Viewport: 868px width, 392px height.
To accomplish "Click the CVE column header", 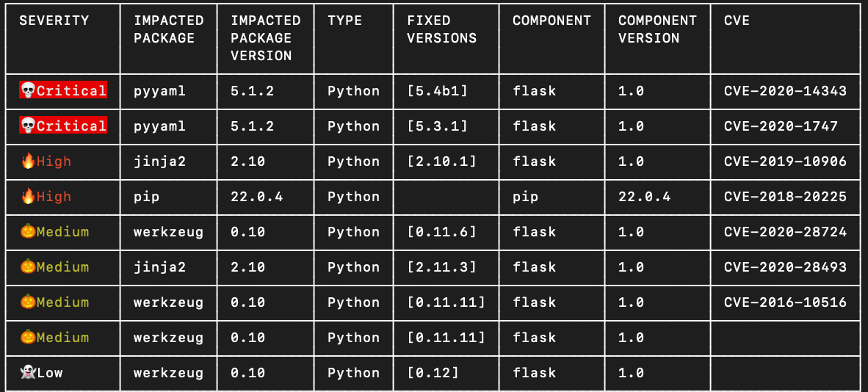I will pyautogui.click(x=737, y=21).
